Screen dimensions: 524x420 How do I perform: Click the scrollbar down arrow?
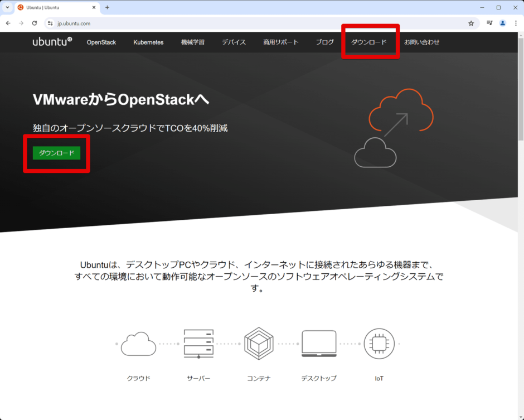tap(521, 417)
